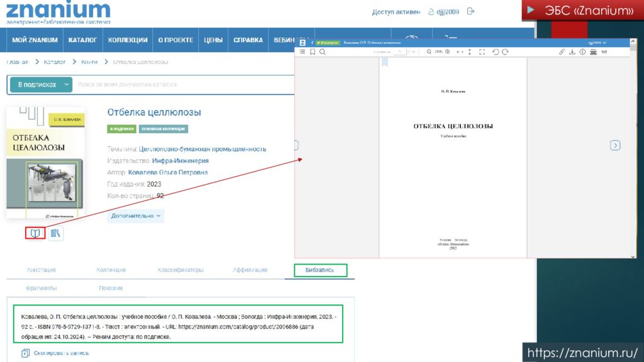644x362 pixels.
Task: Expand the Дополнительно details dropdown
Action: point(136,216)
